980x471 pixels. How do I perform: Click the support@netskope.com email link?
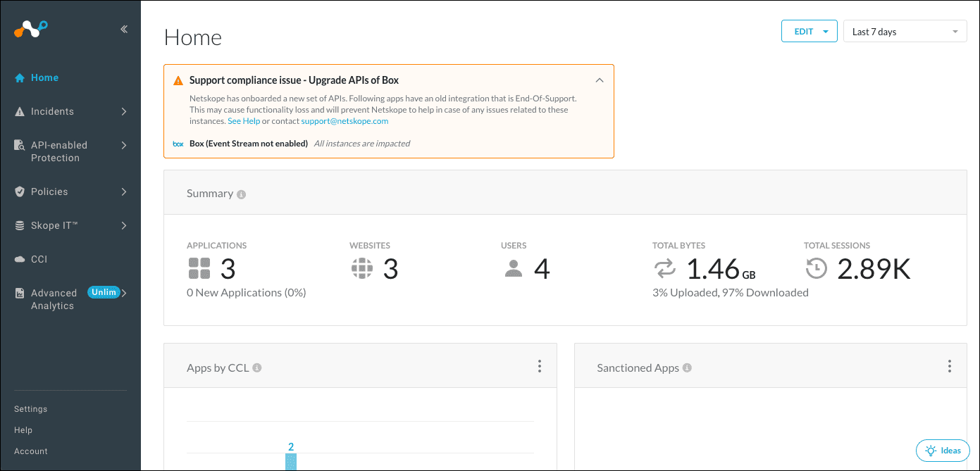[x=345, y=121]
